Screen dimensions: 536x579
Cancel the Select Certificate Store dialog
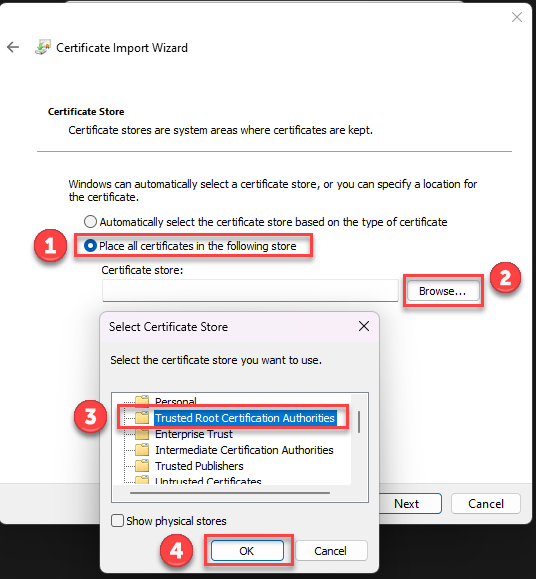331,551
